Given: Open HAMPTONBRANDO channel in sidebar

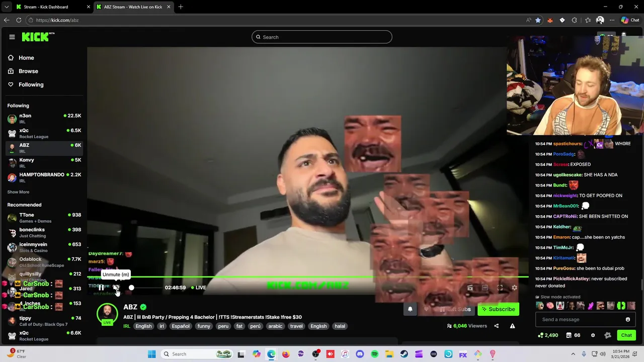Looking at the screenshot, I should [44, 177].
